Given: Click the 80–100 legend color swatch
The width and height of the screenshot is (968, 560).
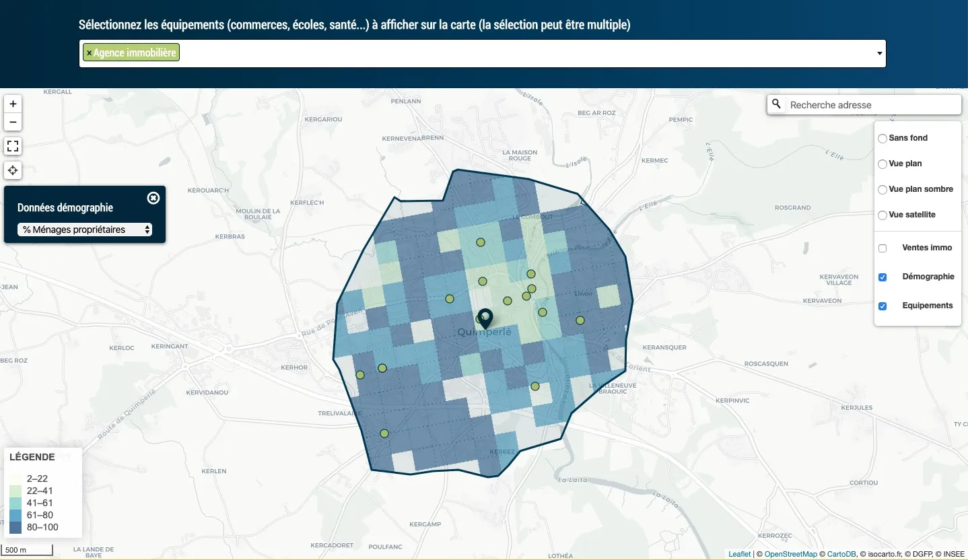Looking at the screenshot, I should pyautogui.click(x=15, y=527).
